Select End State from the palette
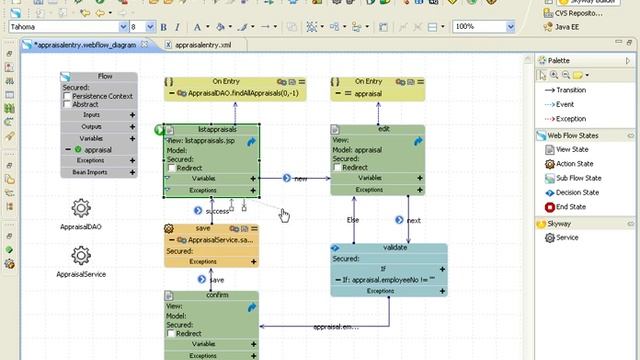 pyautogui.click(x=565, y=207)
